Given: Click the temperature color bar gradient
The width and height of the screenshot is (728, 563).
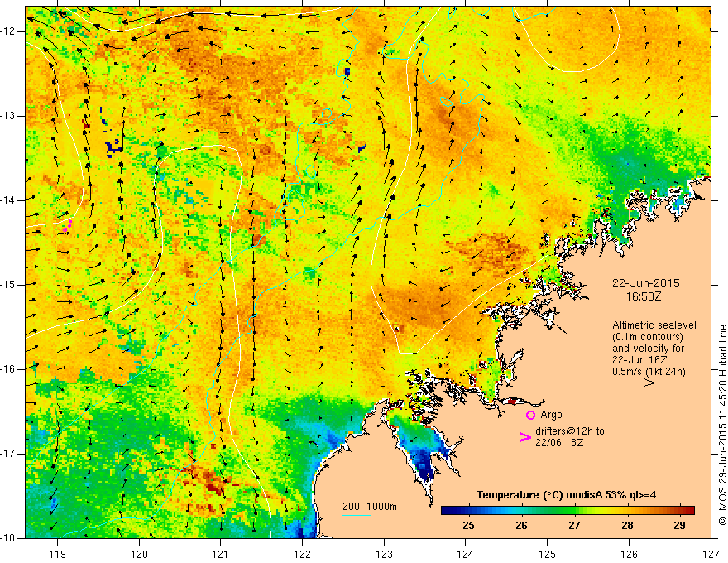Looking at the screenshot, I should (x=568, y=510).
